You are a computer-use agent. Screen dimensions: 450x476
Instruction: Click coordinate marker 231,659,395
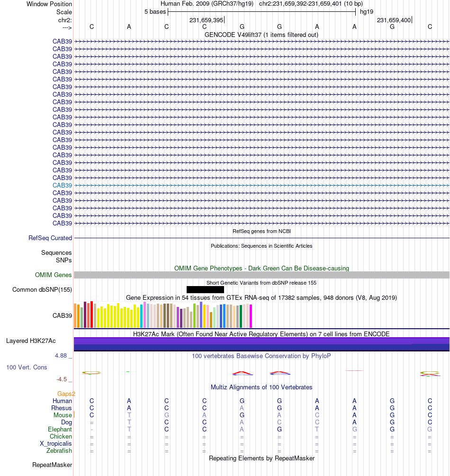point(206,20)
